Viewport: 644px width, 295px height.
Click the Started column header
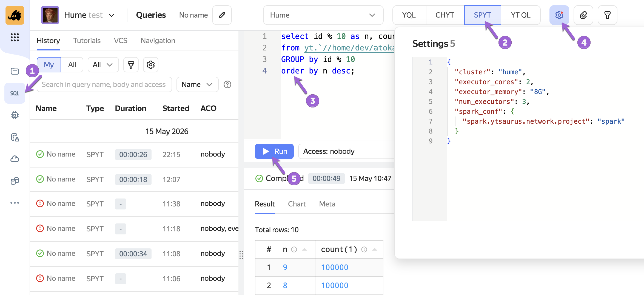176,108
